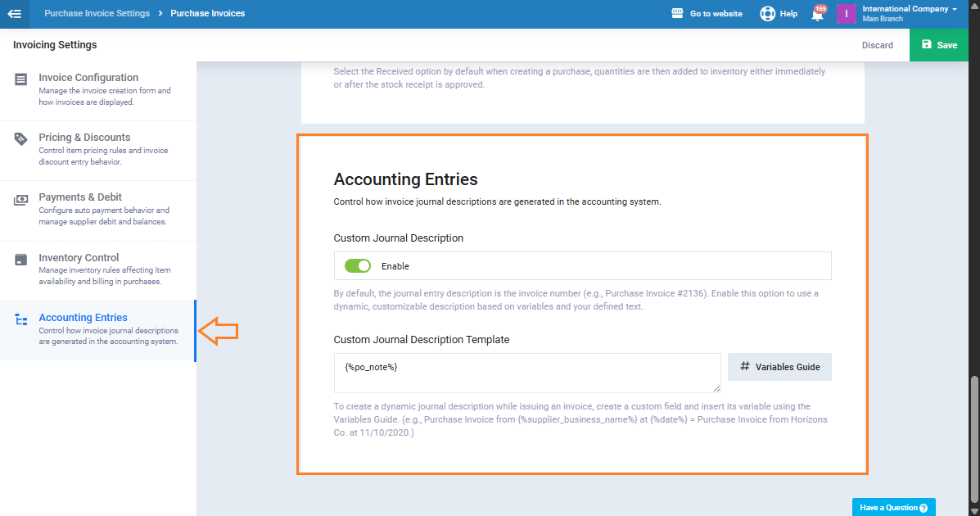This screenshot has width=980, height=516.
Task: Click the purple company avatar icon
Action: (x=846, y=14)
